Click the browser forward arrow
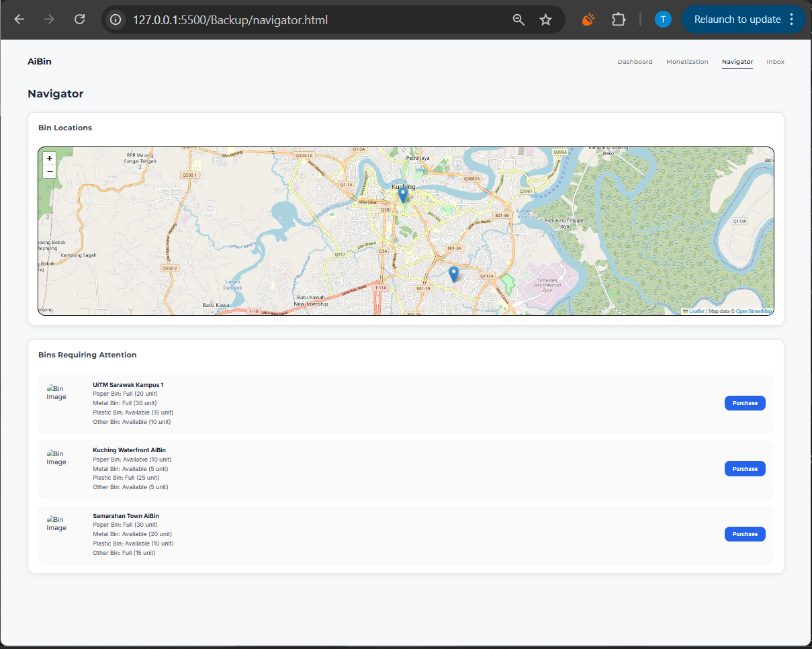812x649 pixels. pyautogui.click(x=49, y=19)
